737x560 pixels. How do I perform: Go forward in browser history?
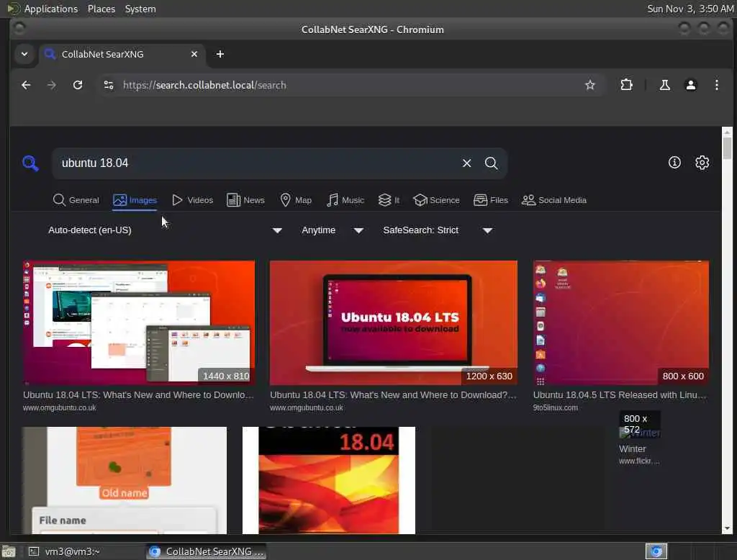52,85
